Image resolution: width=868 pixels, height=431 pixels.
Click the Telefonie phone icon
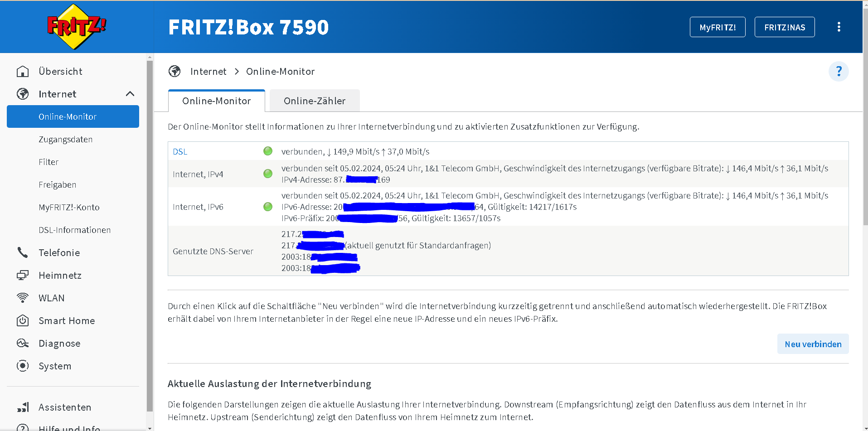pos(23,252)
